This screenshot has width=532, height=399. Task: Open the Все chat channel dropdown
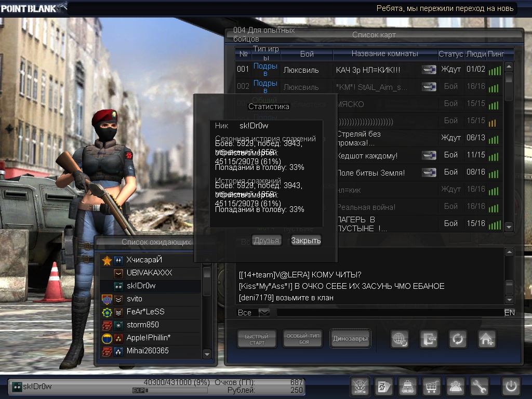pos(264,312)
